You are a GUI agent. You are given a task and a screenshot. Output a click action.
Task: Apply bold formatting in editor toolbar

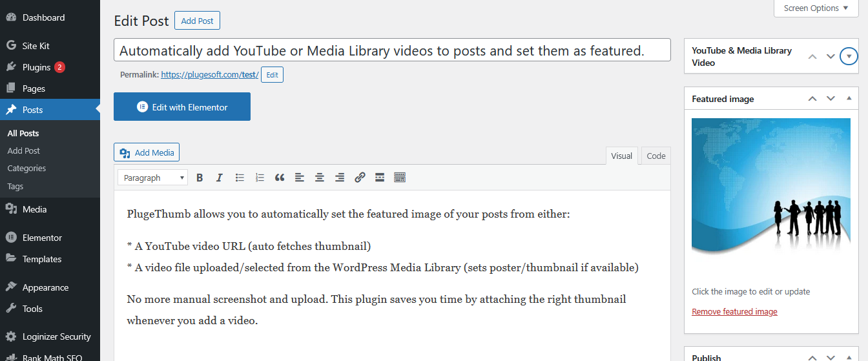click(x=200, y=178)
